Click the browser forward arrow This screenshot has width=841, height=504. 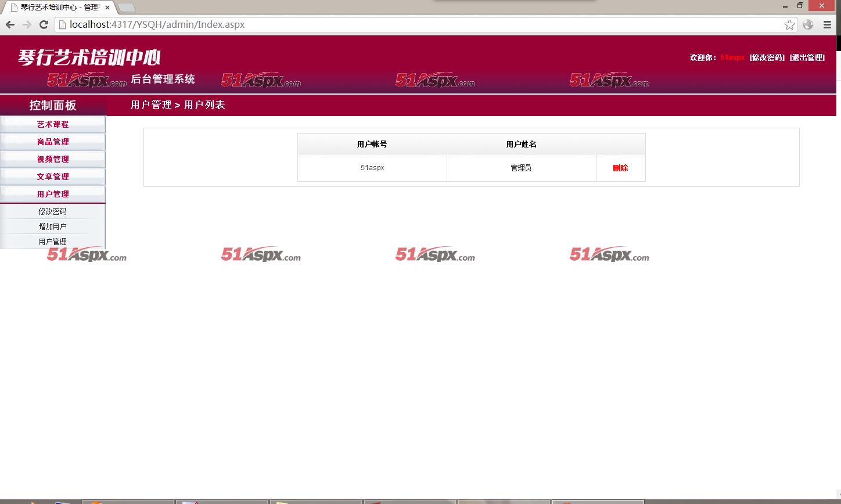(27, 24)
